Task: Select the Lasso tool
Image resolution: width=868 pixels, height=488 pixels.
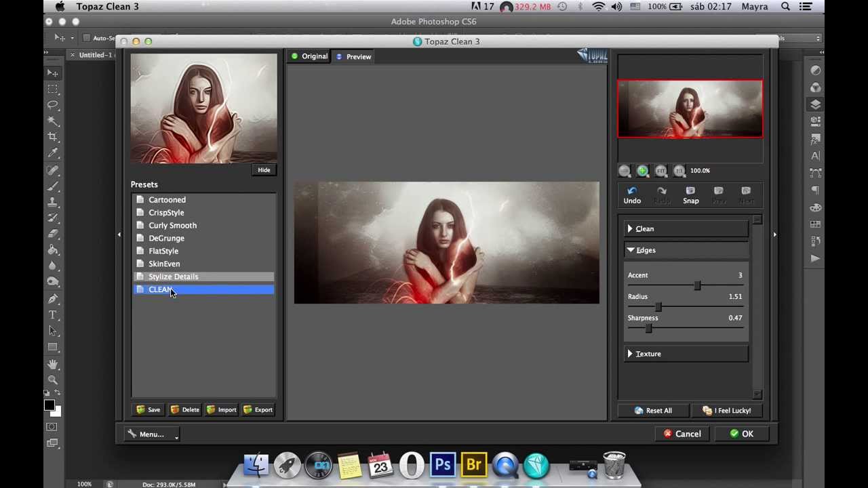Action: pyautogui.click(x=53, y=105)
